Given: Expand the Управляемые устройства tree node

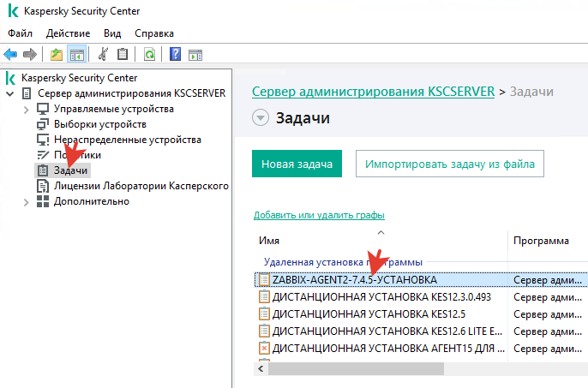Looking at the screenshot, I should [x=27, y=109].
